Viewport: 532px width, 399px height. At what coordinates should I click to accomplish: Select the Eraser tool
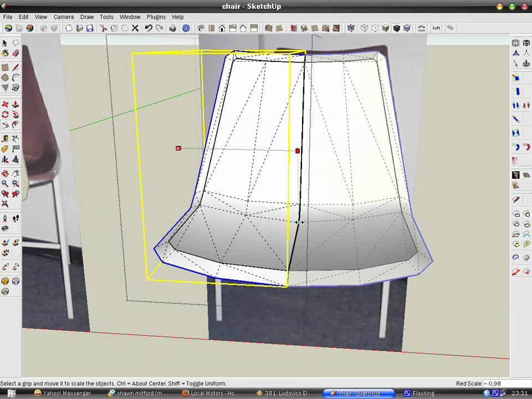click(16, 53)
